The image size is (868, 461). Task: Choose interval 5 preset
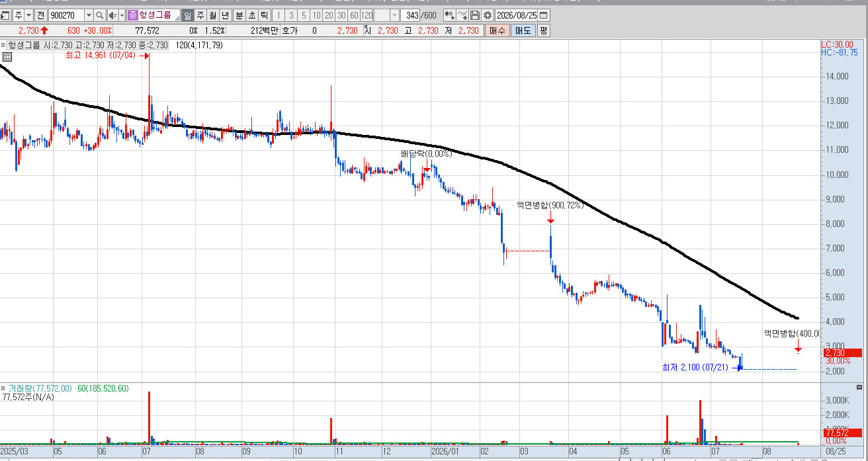tap(304, 15)
